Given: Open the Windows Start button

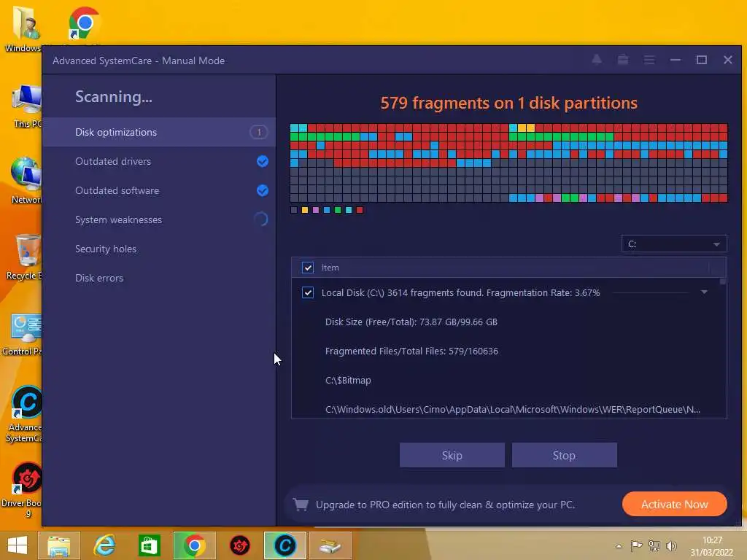Looking at the screenshot, I should (x=18, y=545).
